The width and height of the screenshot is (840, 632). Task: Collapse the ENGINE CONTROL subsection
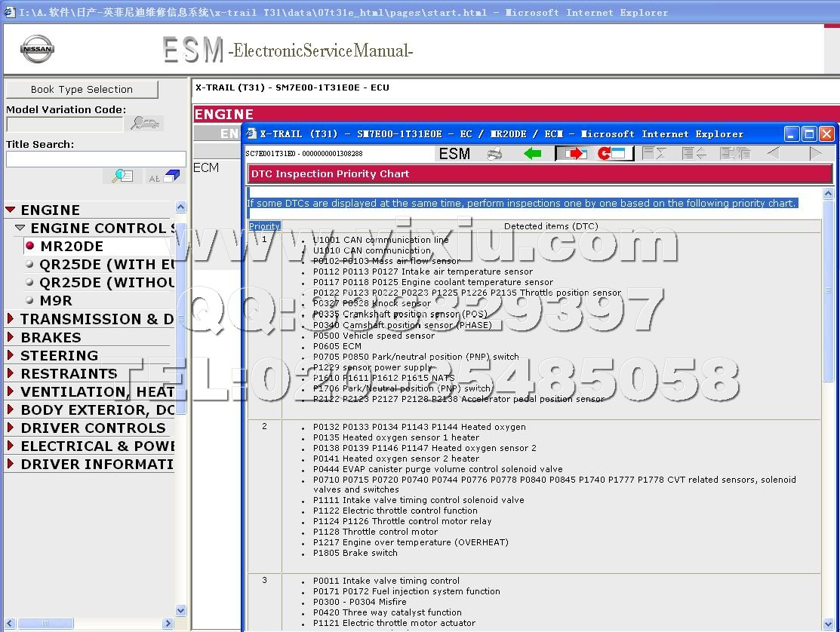tap(20, 228)
